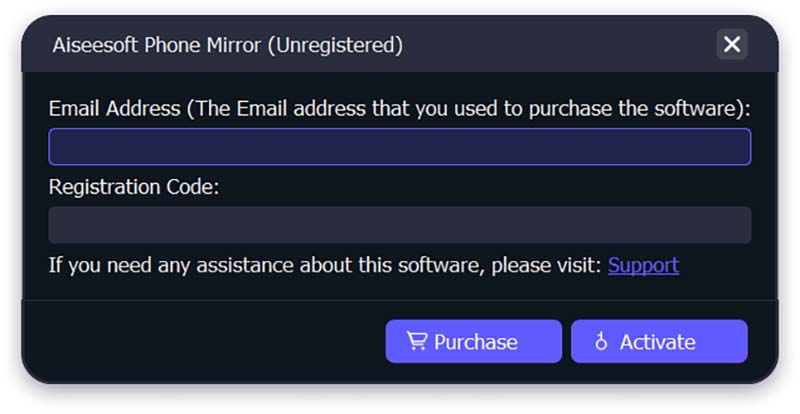Visit the underlined Support hyperlink
800x414 pixels.
click(643, 265)
